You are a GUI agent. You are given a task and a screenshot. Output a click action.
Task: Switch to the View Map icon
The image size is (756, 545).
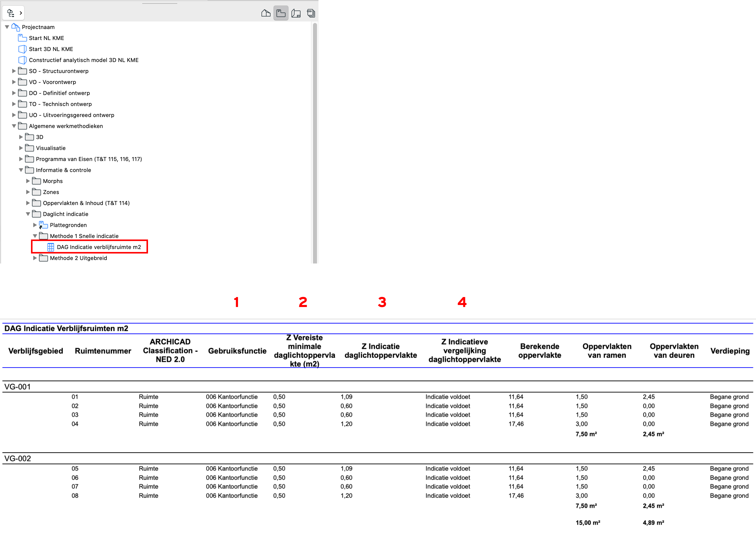(x=281, y=13)
